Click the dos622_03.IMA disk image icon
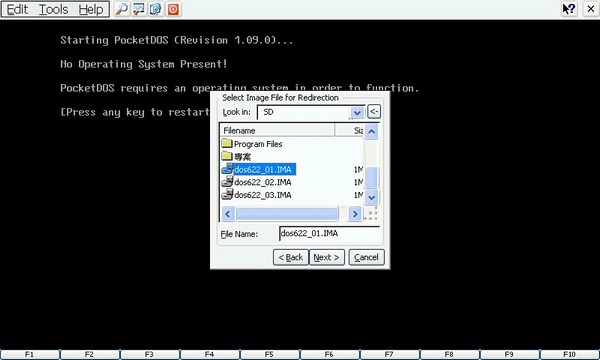600x360 pixels. (x=227, y=194)
